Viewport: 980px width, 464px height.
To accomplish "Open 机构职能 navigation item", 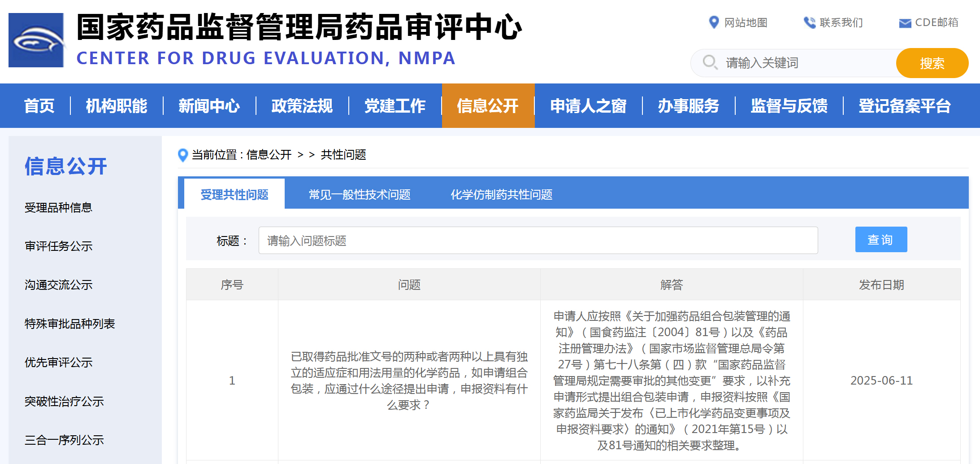I will coord(117,106).
